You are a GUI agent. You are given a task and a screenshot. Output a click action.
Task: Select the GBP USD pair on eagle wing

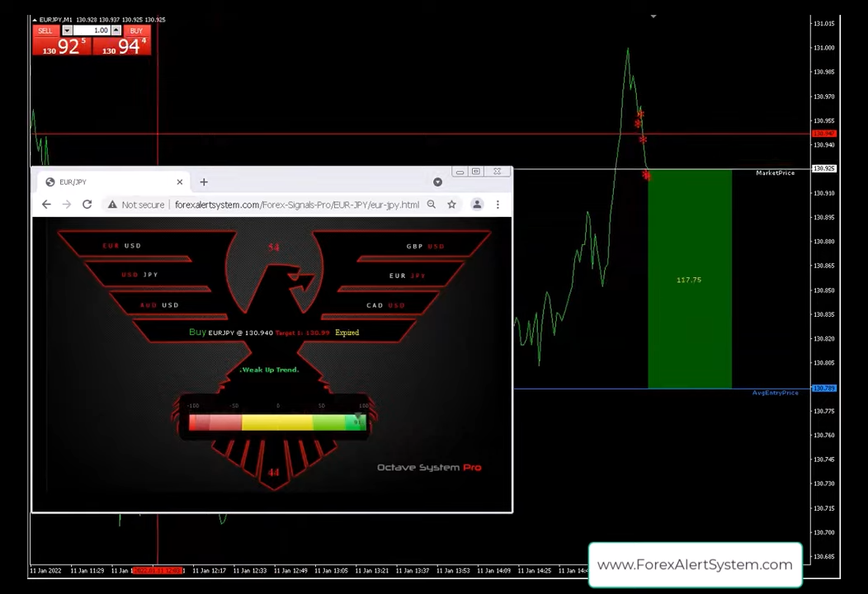click(425, 247)
